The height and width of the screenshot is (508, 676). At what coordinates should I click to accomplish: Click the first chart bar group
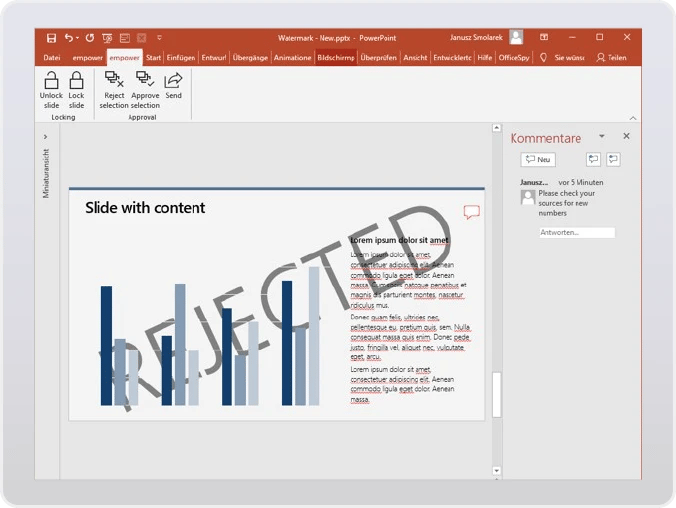119,345
